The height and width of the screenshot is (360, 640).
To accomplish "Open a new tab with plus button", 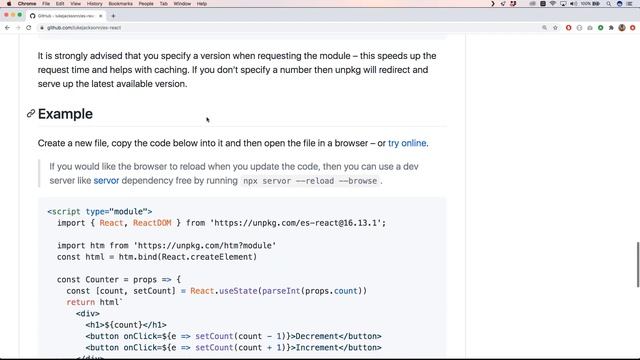I will (113, 16).
